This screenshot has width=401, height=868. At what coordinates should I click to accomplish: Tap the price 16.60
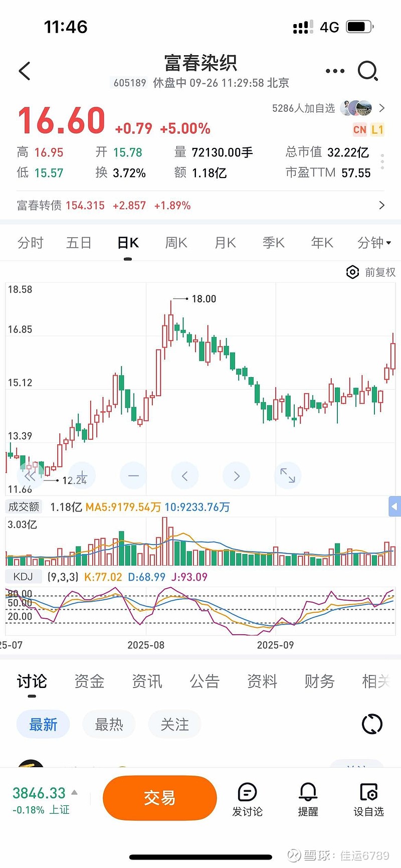62,121
